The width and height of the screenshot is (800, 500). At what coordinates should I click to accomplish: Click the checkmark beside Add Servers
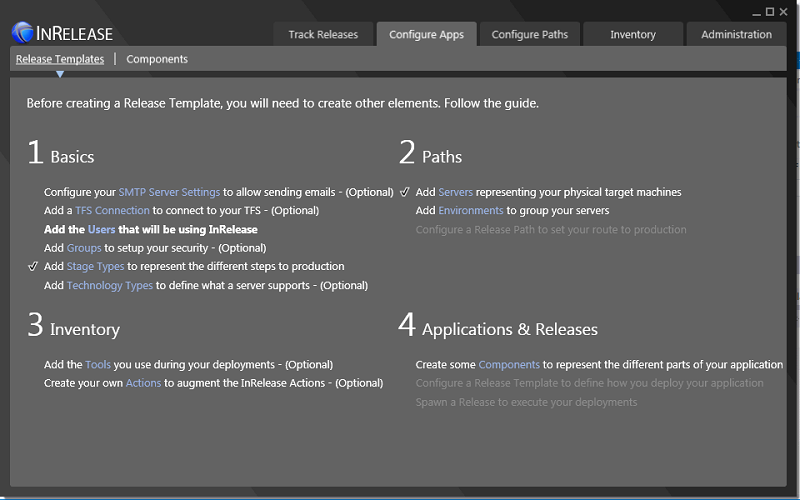tap(405, 192)
